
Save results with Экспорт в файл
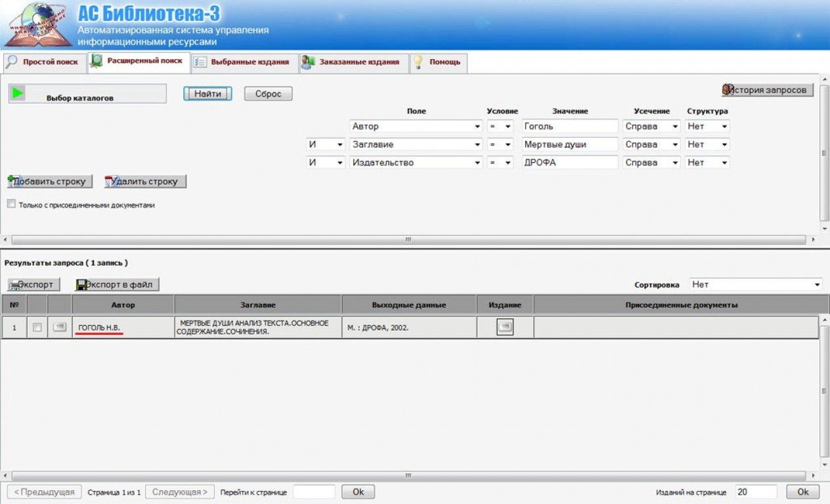pos(118,285)
